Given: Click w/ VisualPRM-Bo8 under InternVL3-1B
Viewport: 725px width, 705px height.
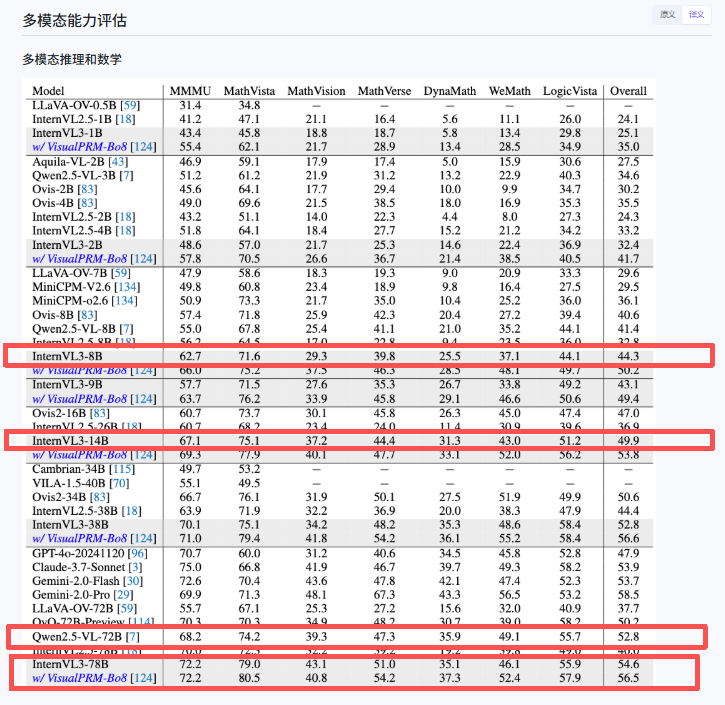Looking at the screenshot, I should coord(80,147).
